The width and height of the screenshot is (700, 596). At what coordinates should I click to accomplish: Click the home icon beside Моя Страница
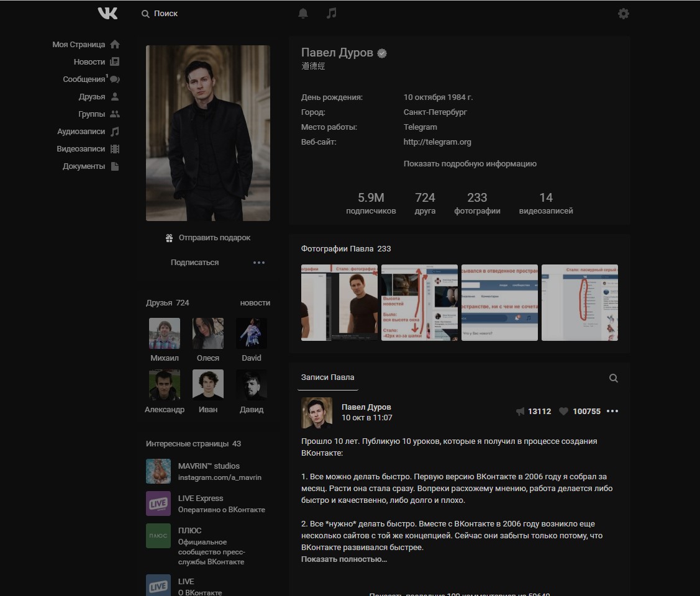pos(115,44)
